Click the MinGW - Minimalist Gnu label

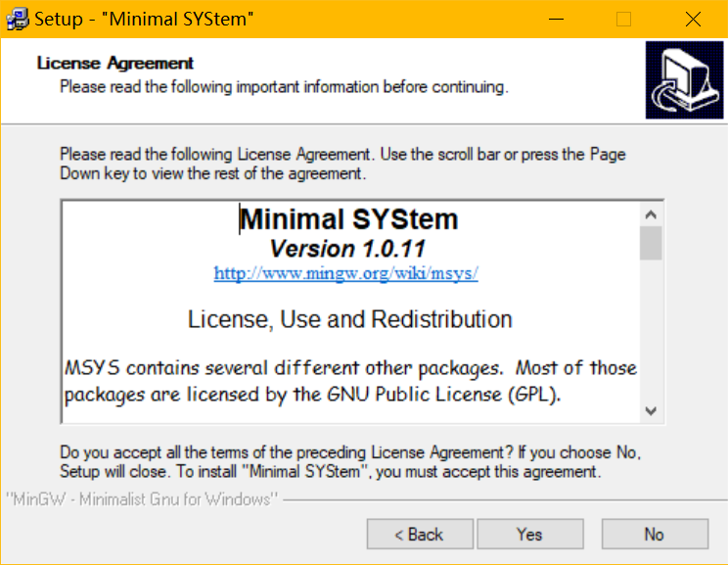click(142, 499)
